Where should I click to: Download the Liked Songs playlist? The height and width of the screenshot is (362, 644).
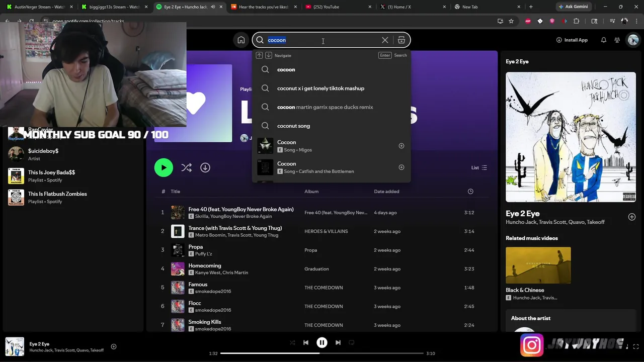coord(205,167)
